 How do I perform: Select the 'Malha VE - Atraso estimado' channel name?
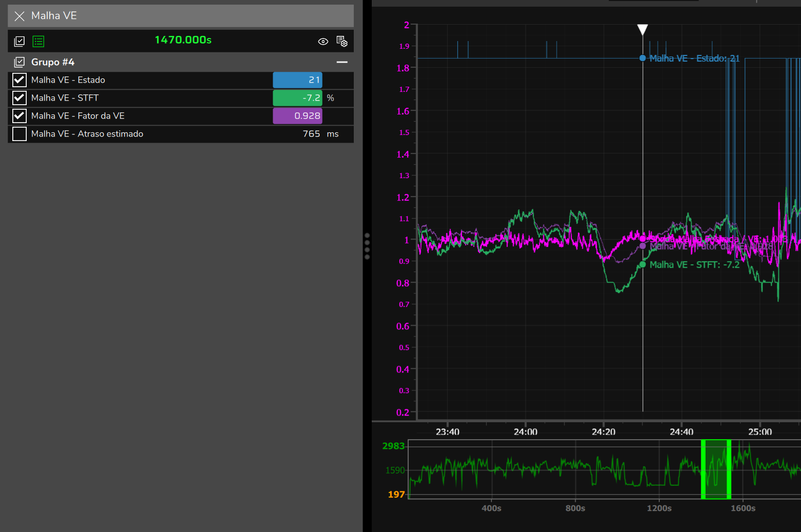pyautogui.click(x=87, y=134)
